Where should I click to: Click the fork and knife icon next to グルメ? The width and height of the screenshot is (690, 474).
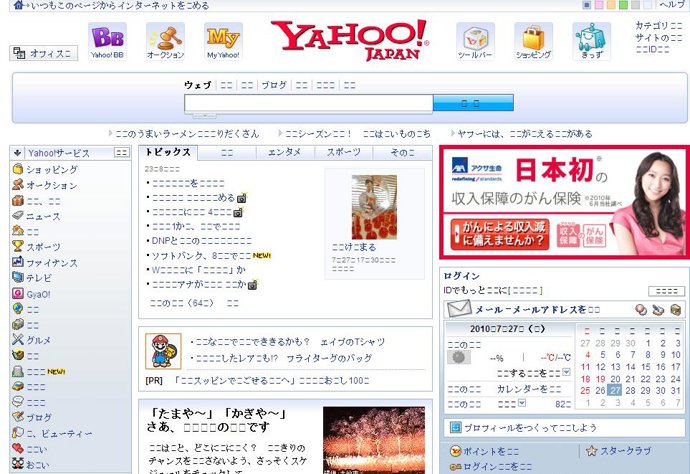(18, 339)
